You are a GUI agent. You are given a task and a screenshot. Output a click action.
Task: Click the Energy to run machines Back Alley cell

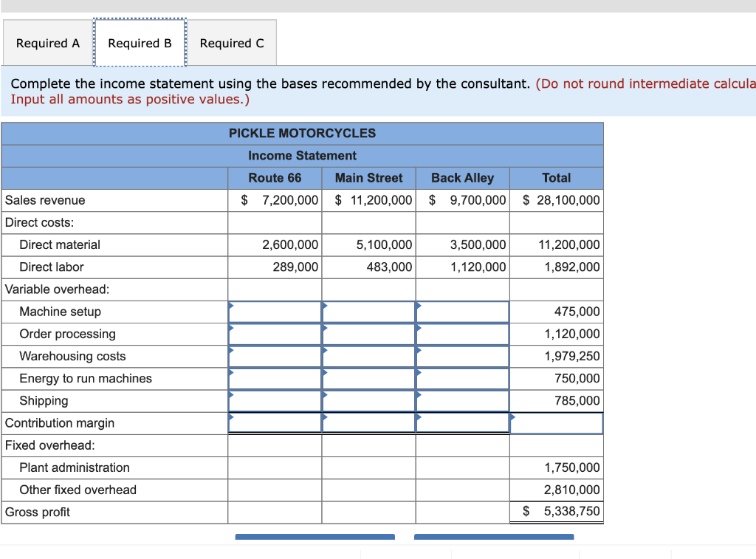[x=462, y=378]
